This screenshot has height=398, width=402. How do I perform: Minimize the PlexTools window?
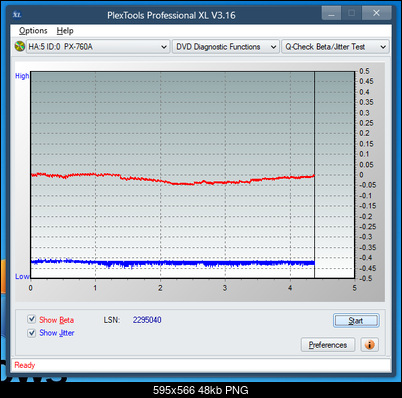(x=331, y=13)
